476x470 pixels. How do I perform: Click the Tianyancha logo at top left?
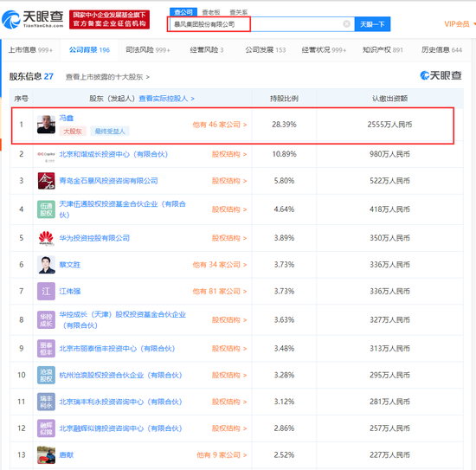(x=33, y=19)
